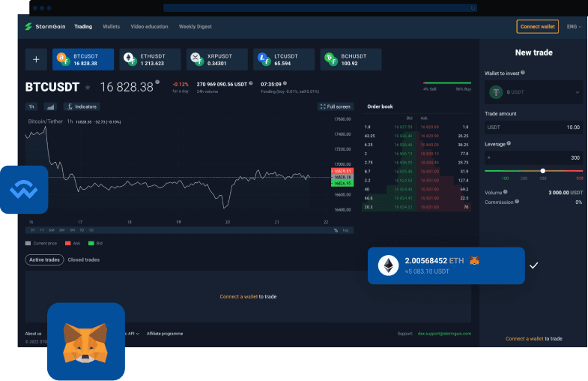Click the Ask legend swatch
The height and width of the screenshot is (381, 588).
click(x=68, y=243)
